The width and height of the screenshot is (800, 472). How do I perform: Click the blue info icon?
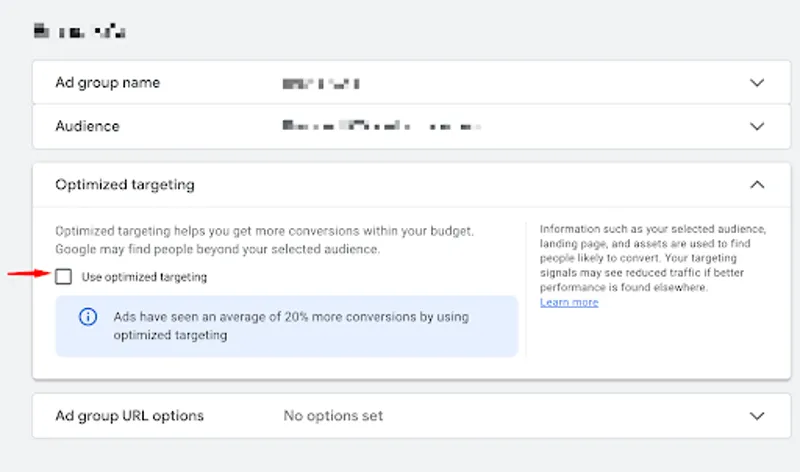(x=88, y=317)
